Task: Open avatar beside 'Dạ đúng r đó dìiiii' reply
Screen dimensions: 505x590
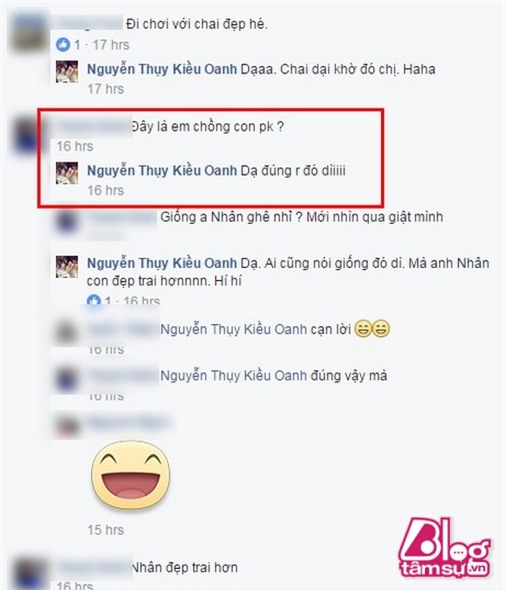Action: coord(67,173)
